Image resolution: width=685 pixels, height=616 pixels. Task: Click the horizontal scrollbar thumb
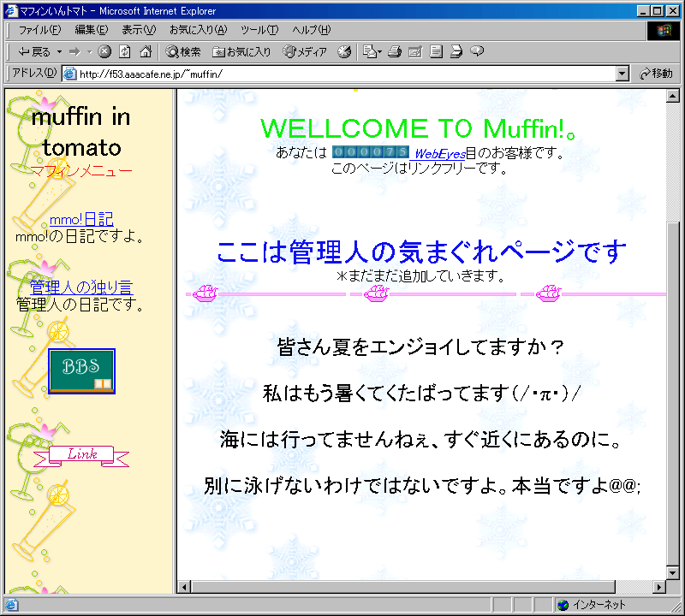(403, 587)
